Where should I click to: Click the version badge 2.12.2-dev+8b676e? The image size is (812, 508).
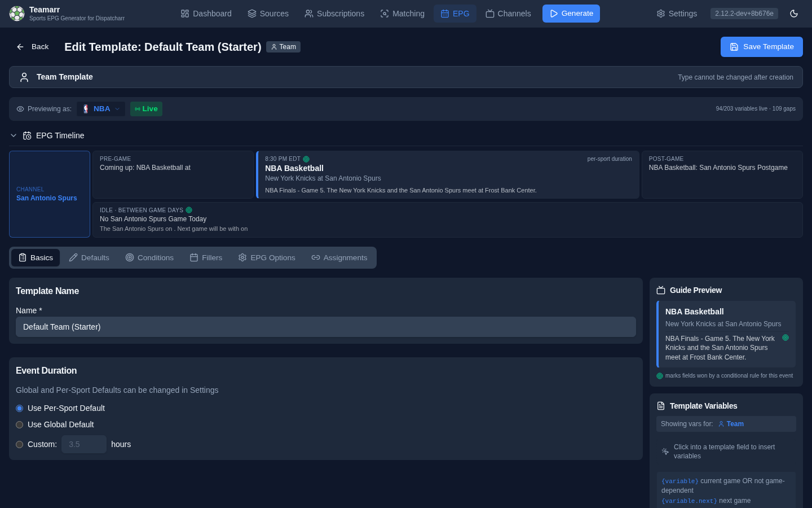point(744,14)
